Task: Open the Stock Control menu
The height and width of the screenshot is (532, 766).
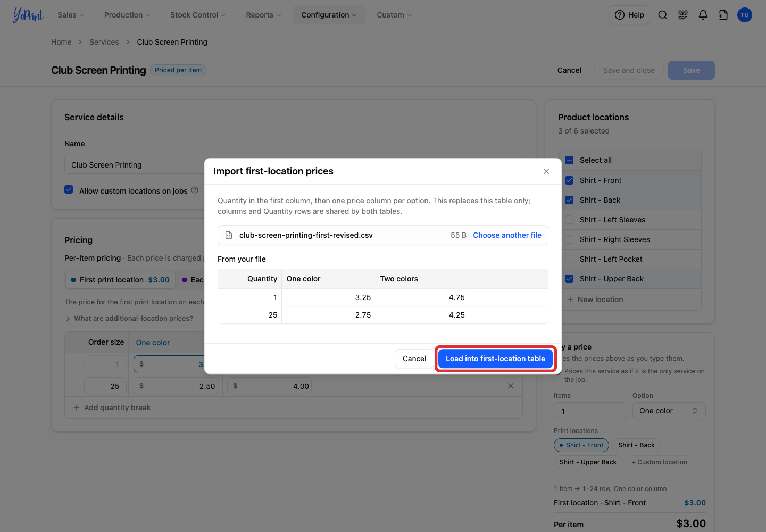Action: tap(198, 15)
